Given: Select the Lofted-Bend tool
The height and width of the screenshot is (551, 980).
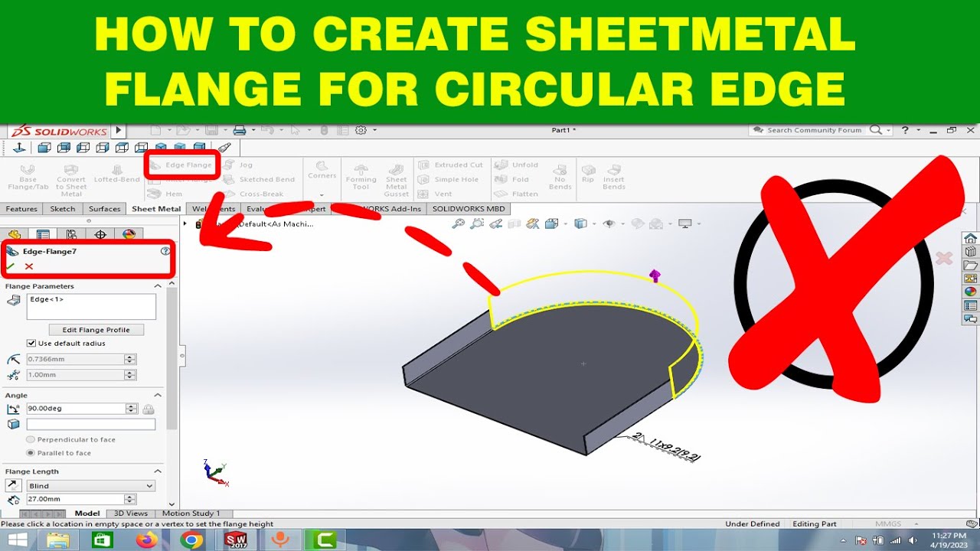Looking at the screenshot, I should click(117, 173).
